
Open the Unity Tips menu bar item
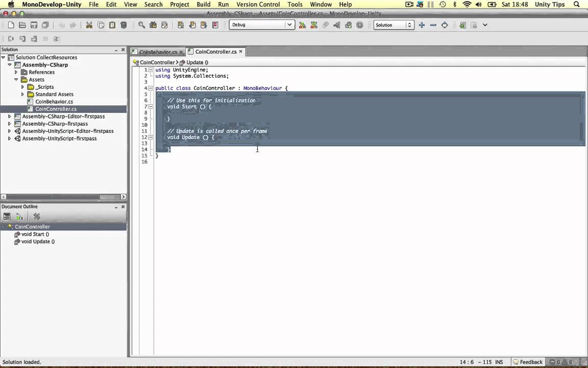click(x=549, y=5)
